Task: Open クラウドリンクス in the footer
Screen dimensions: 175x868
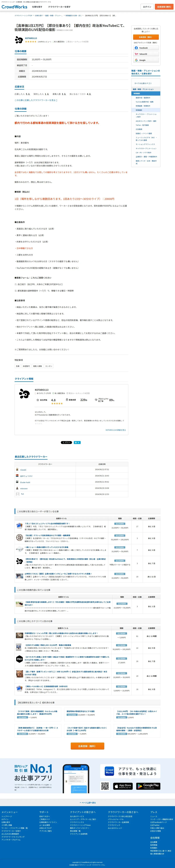Action: (x=77, y=822)
